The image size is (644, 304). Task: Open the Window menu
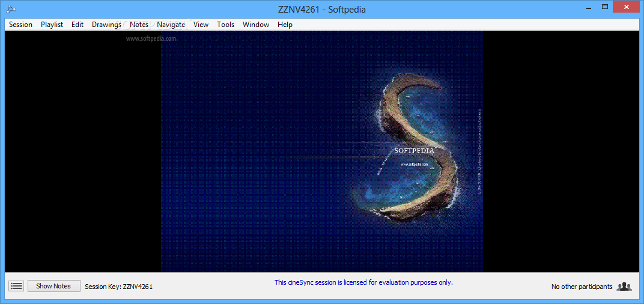(256, 25)
